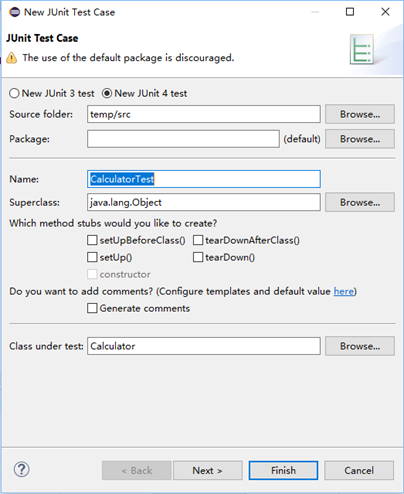The image size is (404, 494).
Task: Click the Superclass field java.lang.Object
Action: click(204, 202)
